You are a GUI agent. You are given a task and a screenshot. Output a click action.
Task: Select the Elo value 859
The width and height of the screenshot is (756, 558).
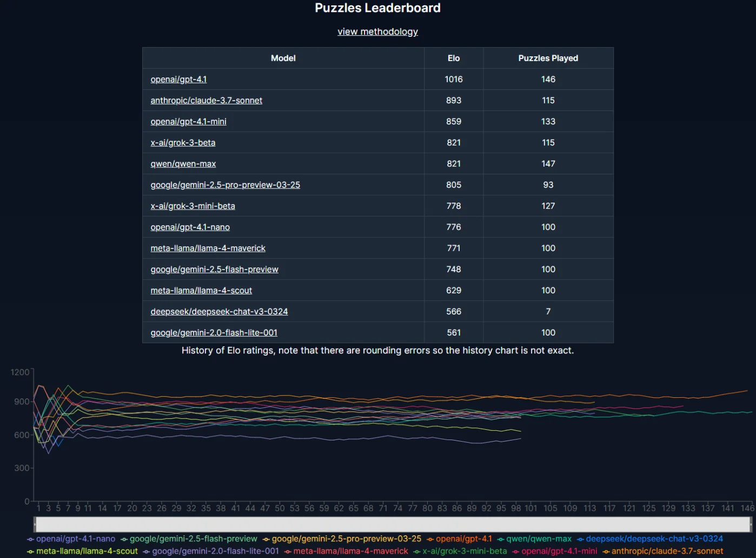pos(454,121)
